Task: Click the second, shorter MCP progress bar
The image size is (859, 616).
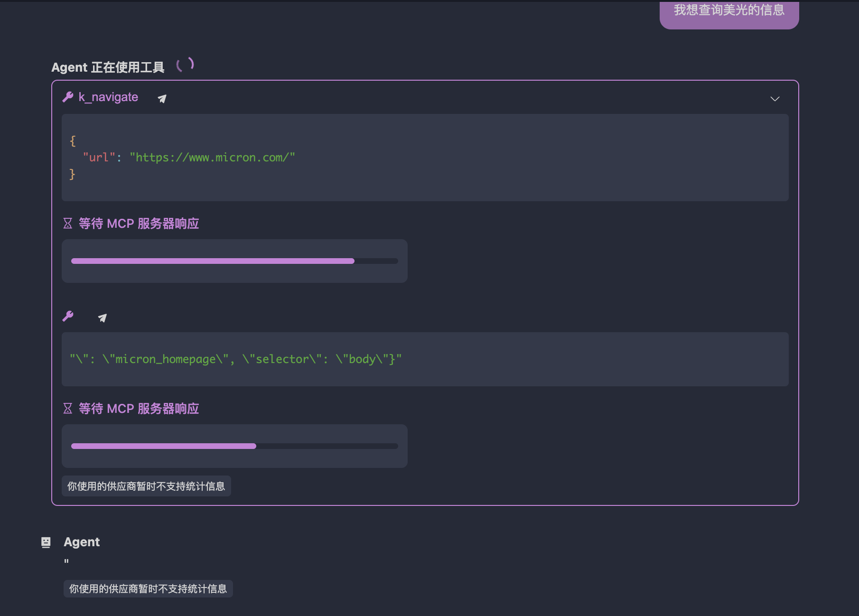Action: pos(234,446)
